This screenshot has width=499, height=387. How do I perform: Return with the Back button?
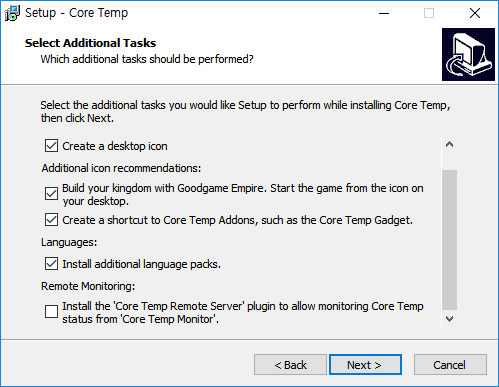[x=290, y=365]
